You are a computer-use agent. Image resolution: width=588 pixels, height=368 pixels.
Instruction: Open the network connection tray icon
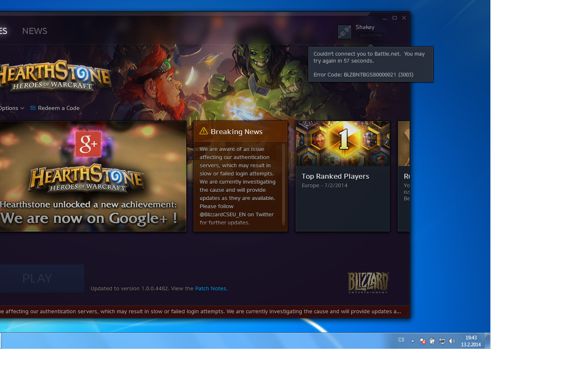(442, 341)
